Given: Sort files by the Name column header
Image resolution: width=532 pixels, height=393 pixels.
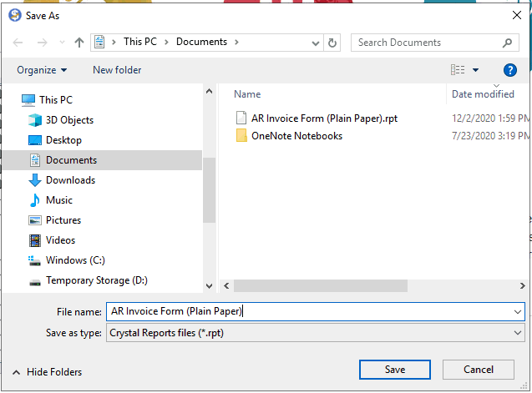Looking at the screenshot, I should point(247,94).
